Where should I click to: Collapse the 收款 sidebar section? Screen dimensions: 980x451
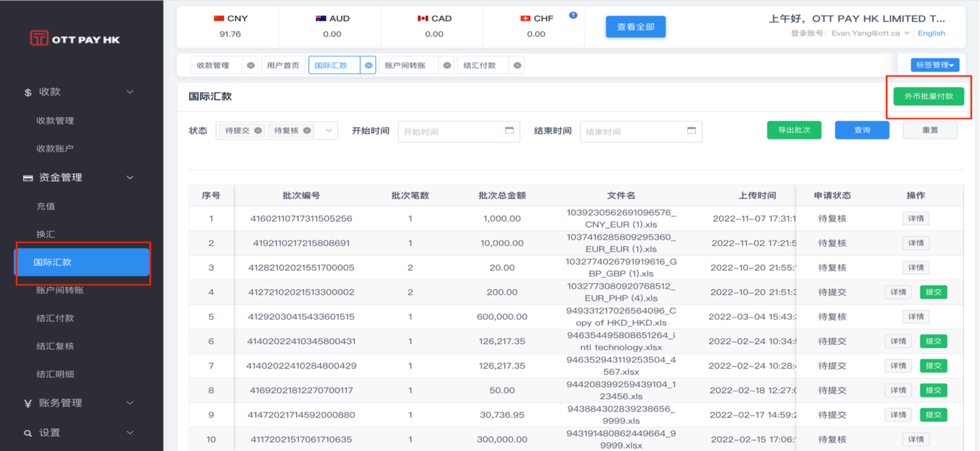(130, 92)
